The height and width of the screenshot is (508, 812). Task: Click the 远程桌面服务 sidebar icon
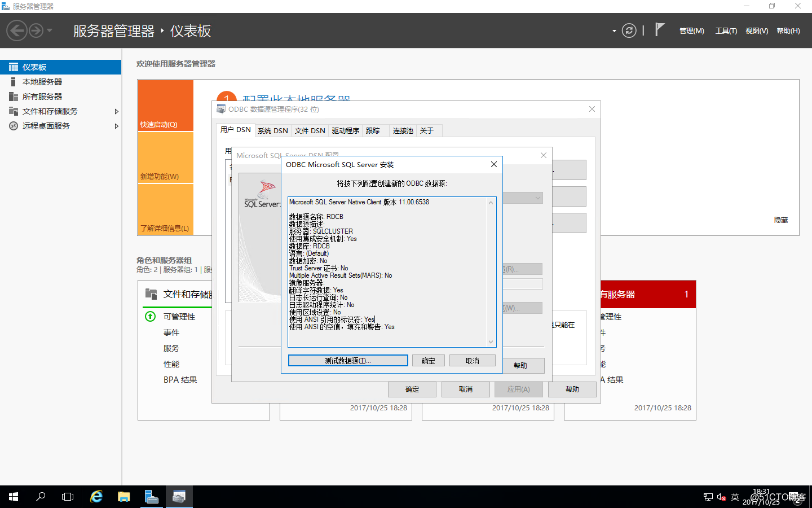[x=14, y=126]
